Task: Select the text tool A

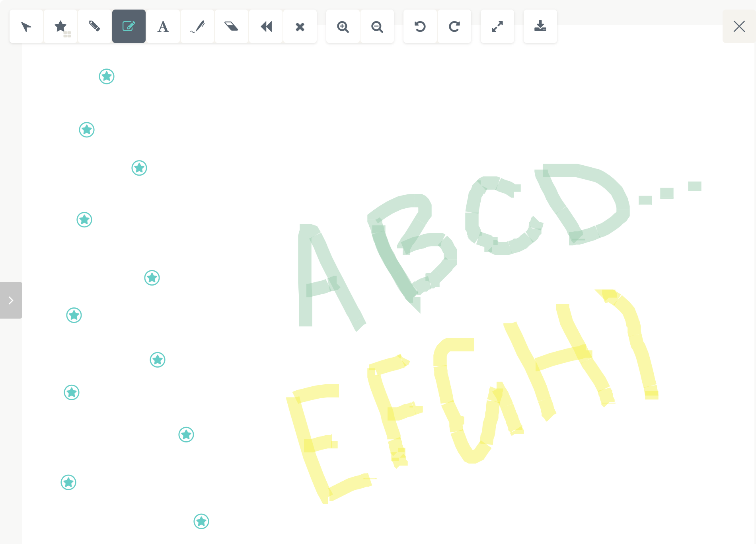Action: pos(163,26)
